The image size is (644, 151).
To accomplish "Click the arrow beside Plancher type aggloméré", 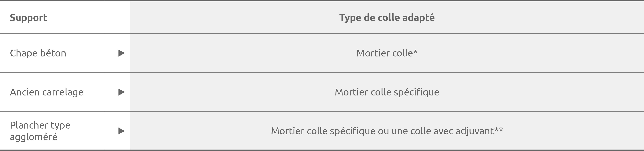I will [121, 131].
